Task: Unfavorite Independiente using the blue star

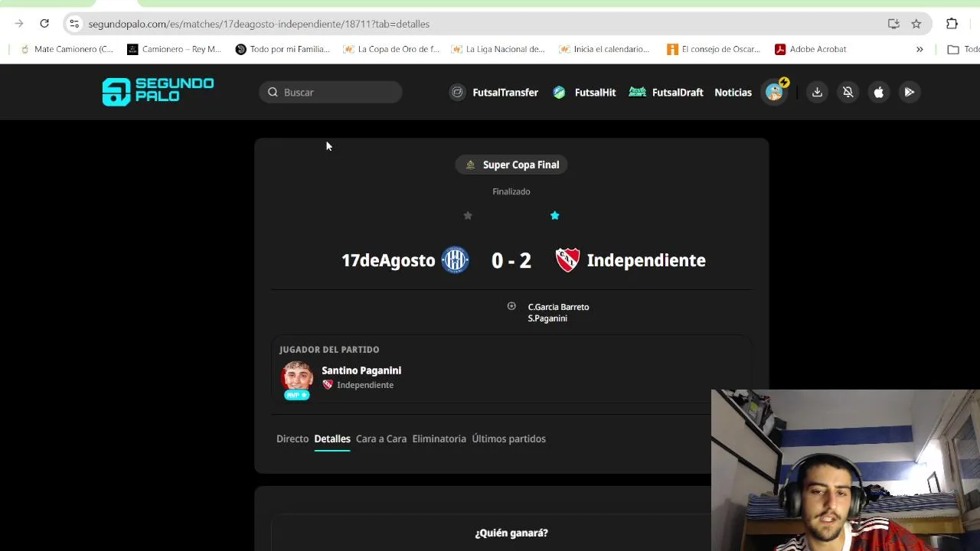Action: click(x=555, y=216)
